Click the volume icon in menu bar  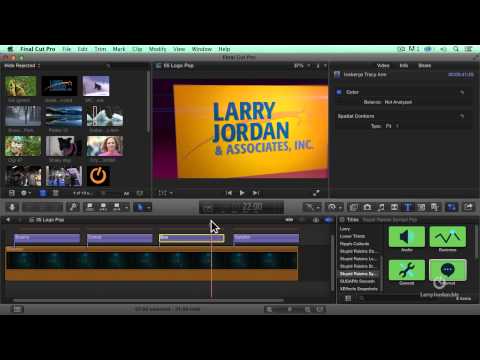[x=443, y=49]
